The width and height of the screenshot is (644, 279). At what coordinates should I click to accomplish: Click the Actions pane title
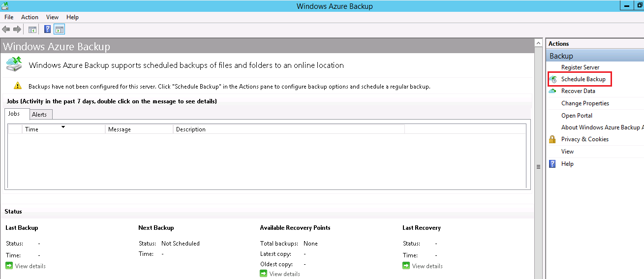tap(559, 44)
